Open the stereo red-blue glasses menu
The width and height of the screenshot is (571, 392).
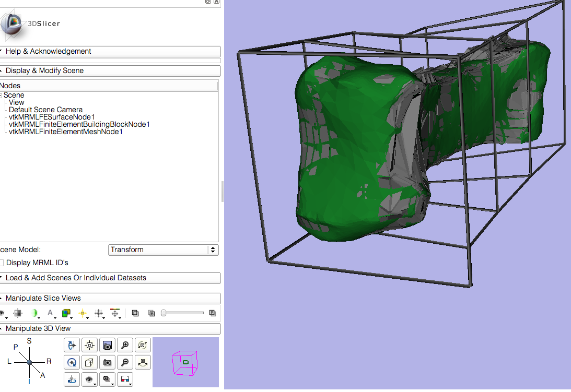[125, 379]
